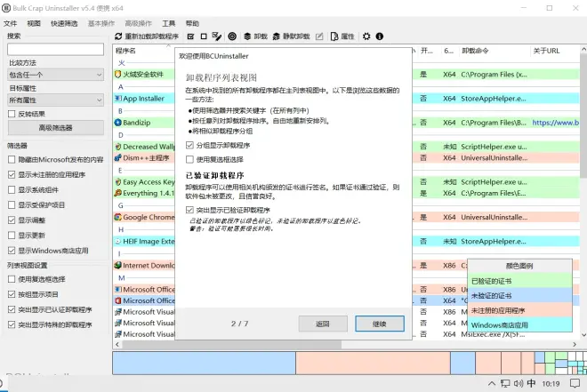Open the 视图 menu
The height and width of the screenshot is (392, 587).
(34, 24)
